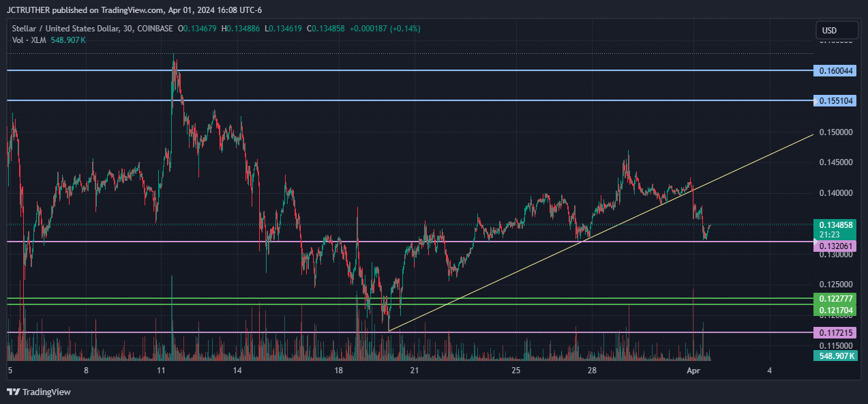Click the Apr date label on time axis
The width and height of the screenshot is (868, 404).
coord(694,371)
